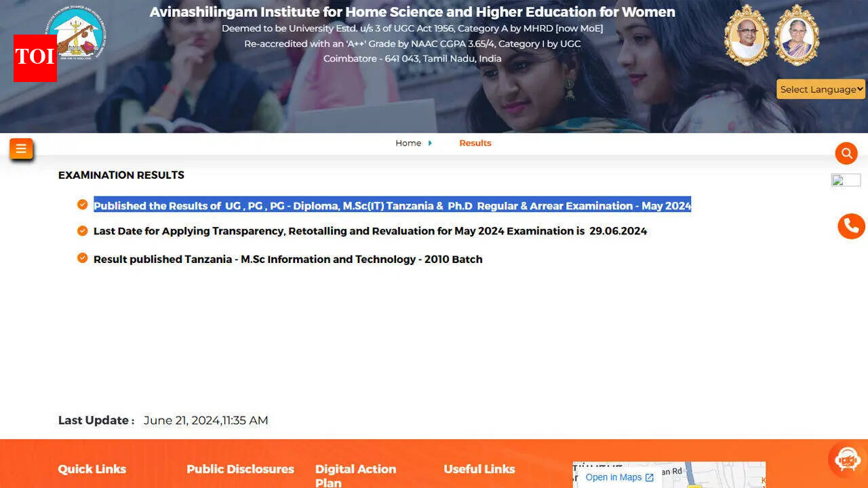Click the Results breadcrumb
The width and height of the screenshot is (868, 488).
pos(475,143)
